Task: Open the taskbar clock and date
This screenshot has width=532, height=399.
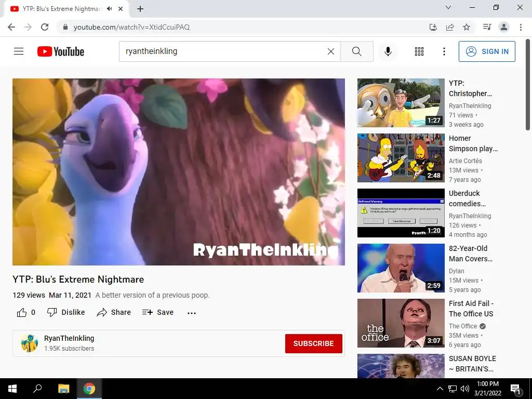Action: point(487,389)
